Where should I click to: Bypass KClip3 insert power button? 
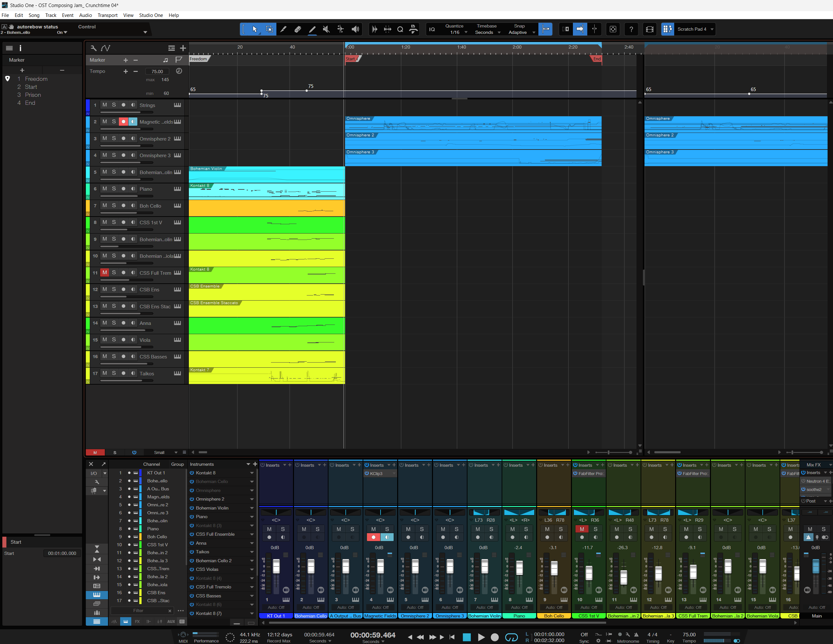pyautogui.click(x=366, y=473)
